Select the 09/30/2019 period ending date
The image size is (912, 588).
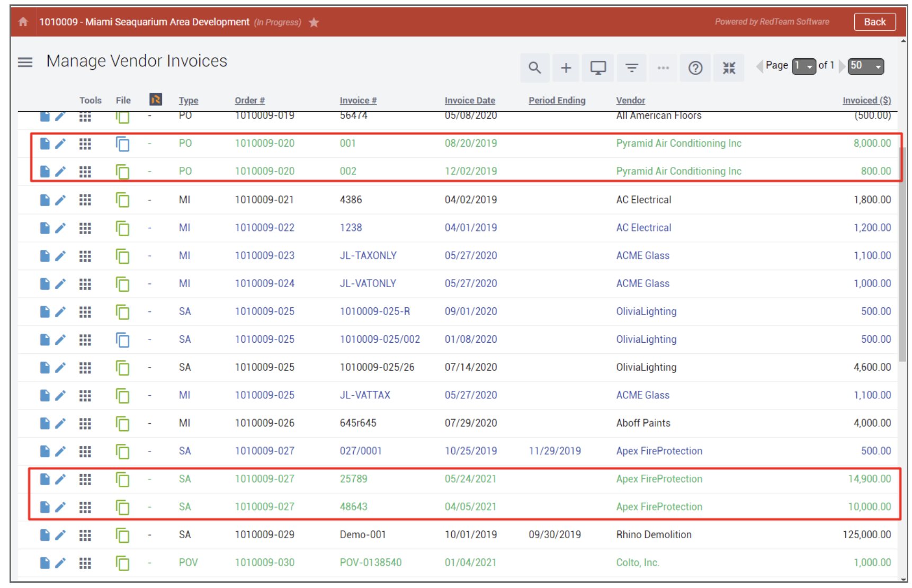pyautogui.click(x=555, y=535)
